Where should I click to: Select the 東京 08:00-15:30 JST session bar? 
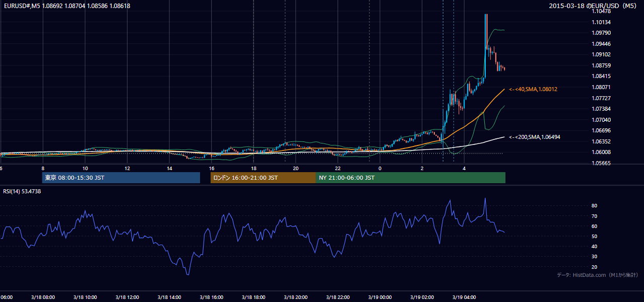click(x=121, y=178)
